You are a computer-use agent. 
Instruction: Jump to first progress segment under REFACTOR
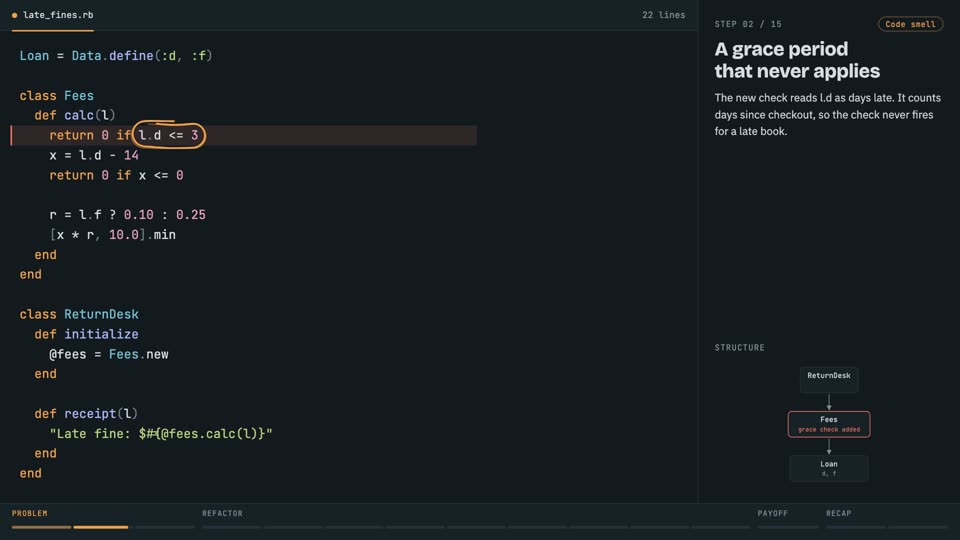231,527
